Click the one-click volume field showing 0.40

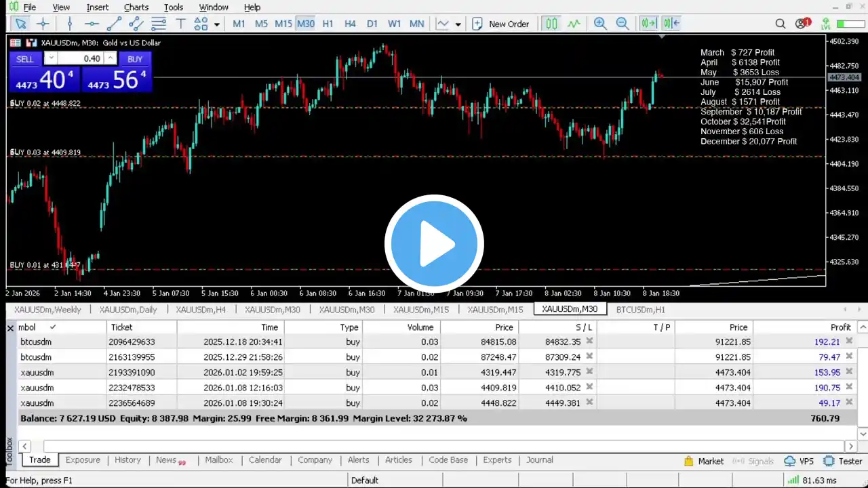(x=81, y=58)
